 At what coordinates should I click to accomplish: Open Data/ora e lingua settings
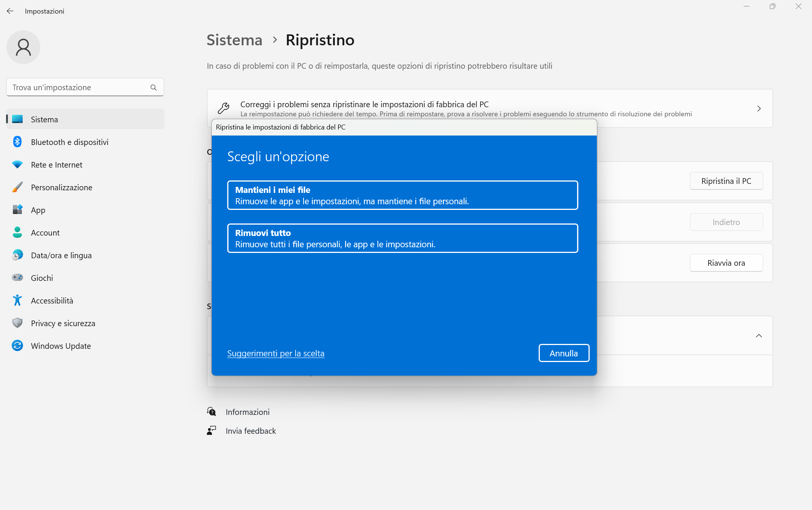pos(61,255)
